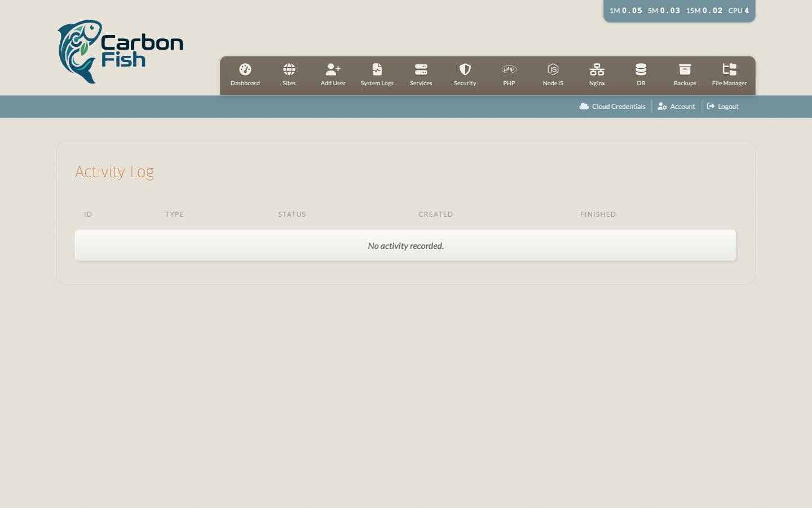Click the CREATED column header
Screen dimensions: 812x508
[x=435, y=214]
